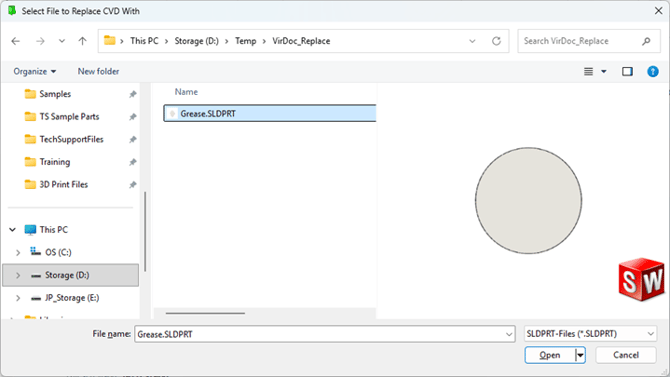
Task: Click the part preview thumbnail circle
Action: coord(529,201)
